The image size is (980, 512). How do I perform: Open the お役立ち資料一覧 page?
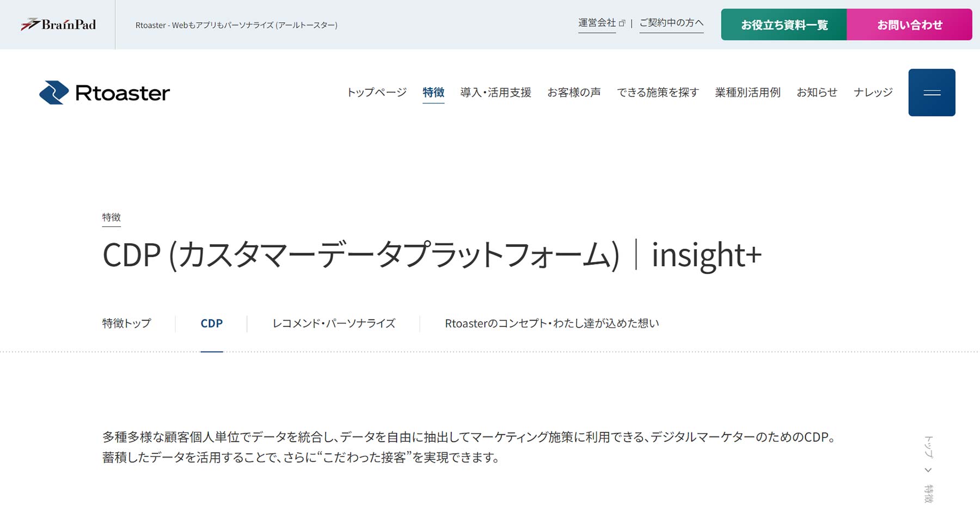pyautogui.click(x=783, y=24)
